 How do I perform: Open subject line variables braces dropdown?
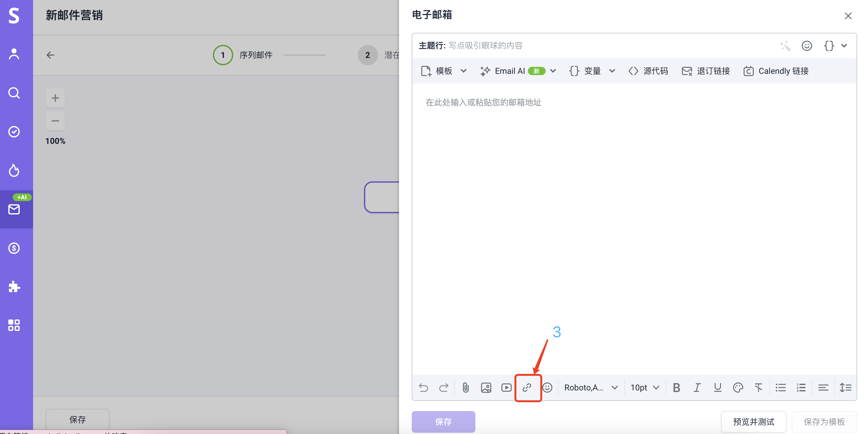(835, 45)
